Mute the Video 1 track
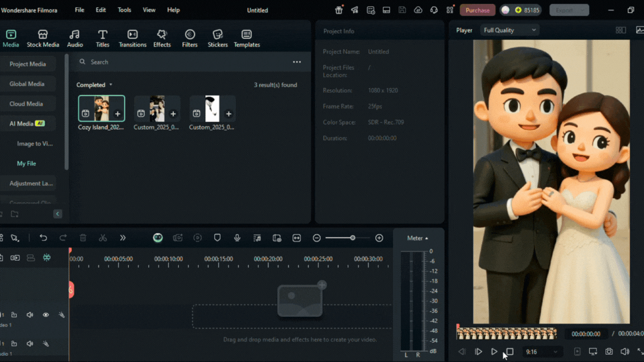644x362 pixels. pos(30,315)
